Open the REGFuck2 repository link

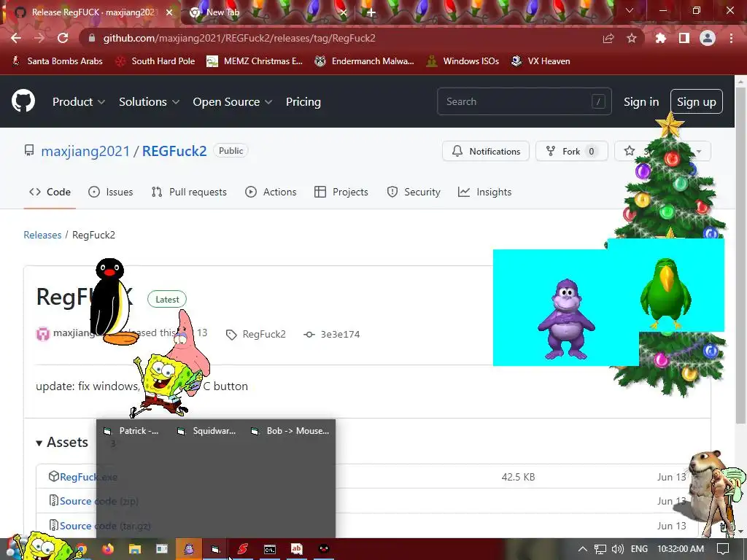pyautogui.click(x=174, y=151)
